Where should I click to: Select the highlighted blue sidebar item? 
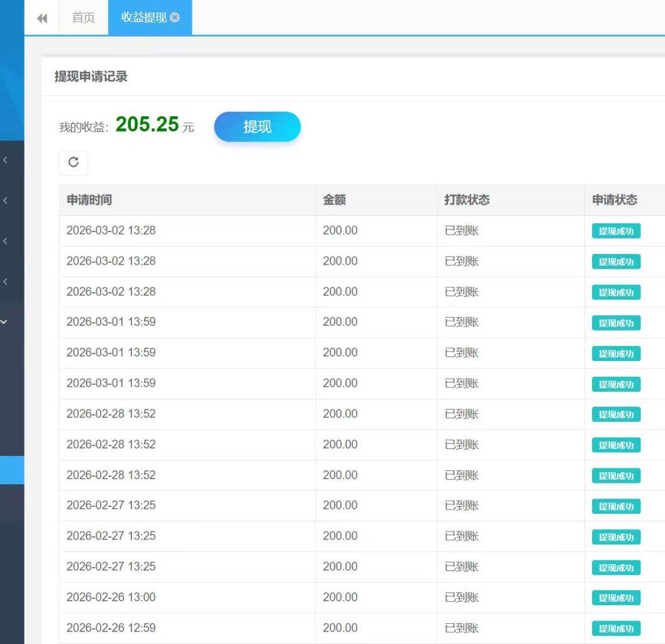coord(11,469)
